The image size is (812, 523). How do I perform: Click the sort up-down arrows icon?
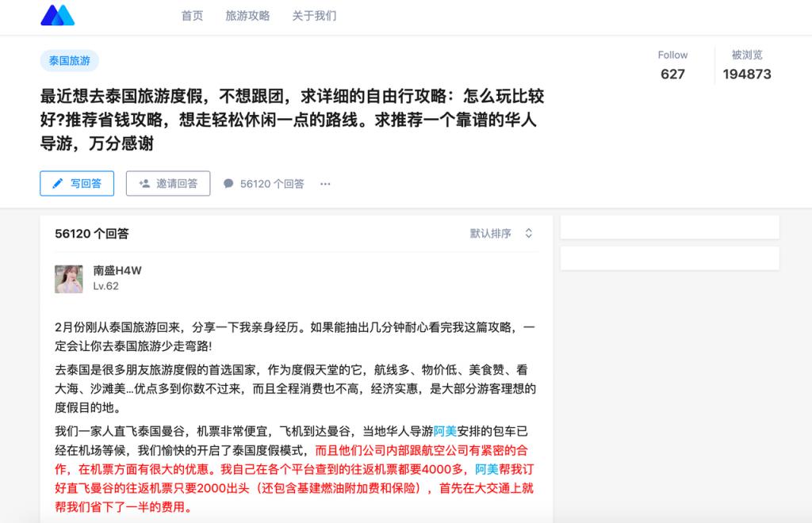click(528, 233)
